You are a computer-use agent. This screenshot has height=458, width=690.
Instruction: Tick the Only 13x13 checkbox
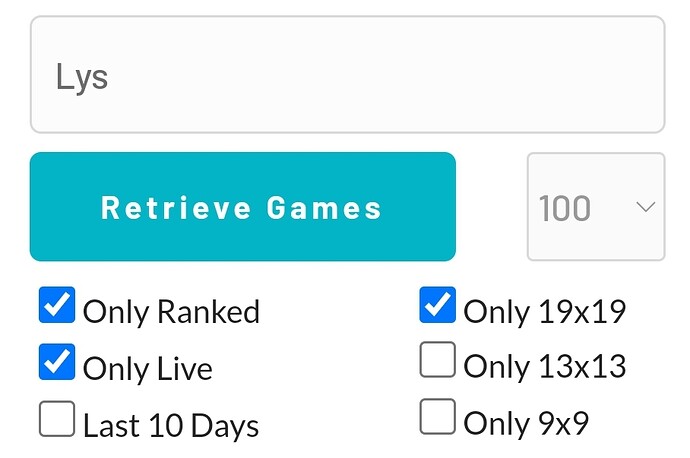click(437, 361)
